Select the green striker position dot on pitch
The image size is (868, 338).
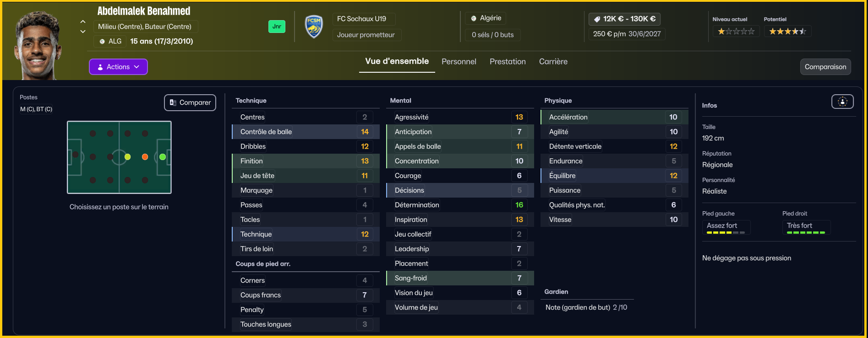pyautogui.click(x=163, y=157)
